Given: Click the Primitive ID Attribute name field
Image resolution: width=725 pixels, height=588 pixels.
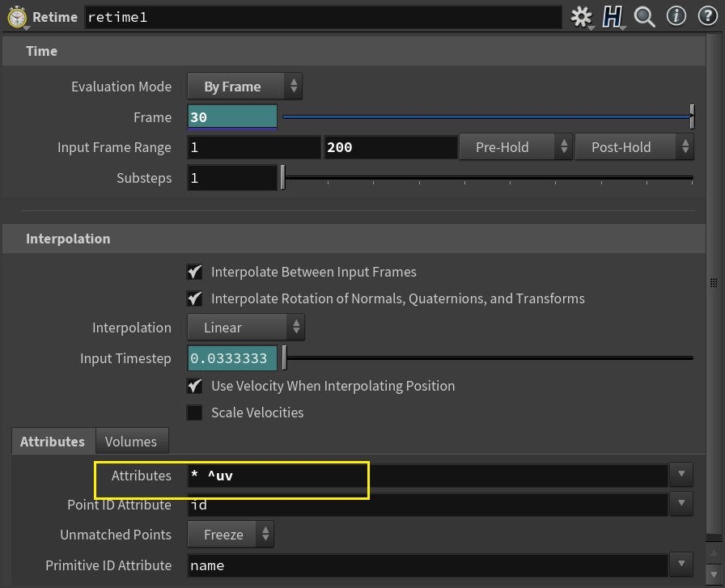Looking at the screenshot, I should [x=427, y=565].
